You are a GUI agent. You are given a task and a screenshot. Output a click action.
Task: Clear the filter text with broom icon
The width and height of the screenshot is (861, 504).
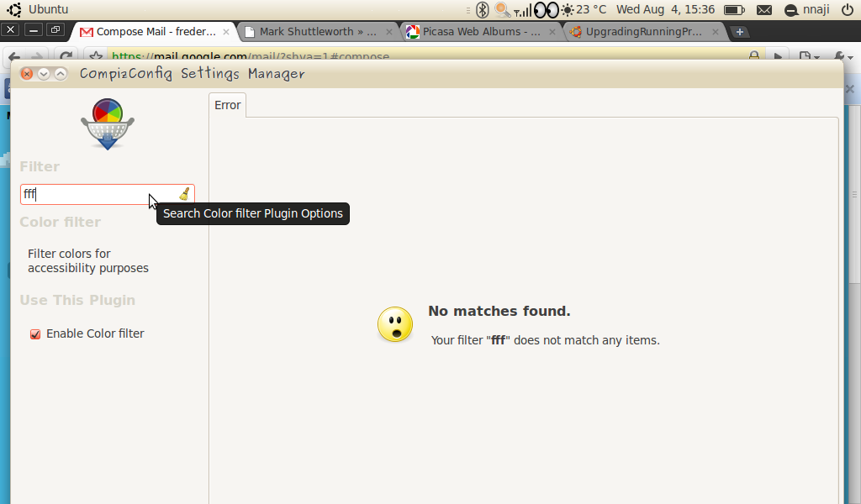click(x=184, y=194)
